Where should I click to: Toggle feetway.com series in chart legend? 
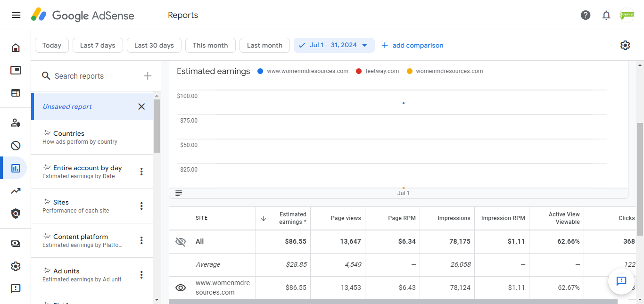[x=377, y=71]
